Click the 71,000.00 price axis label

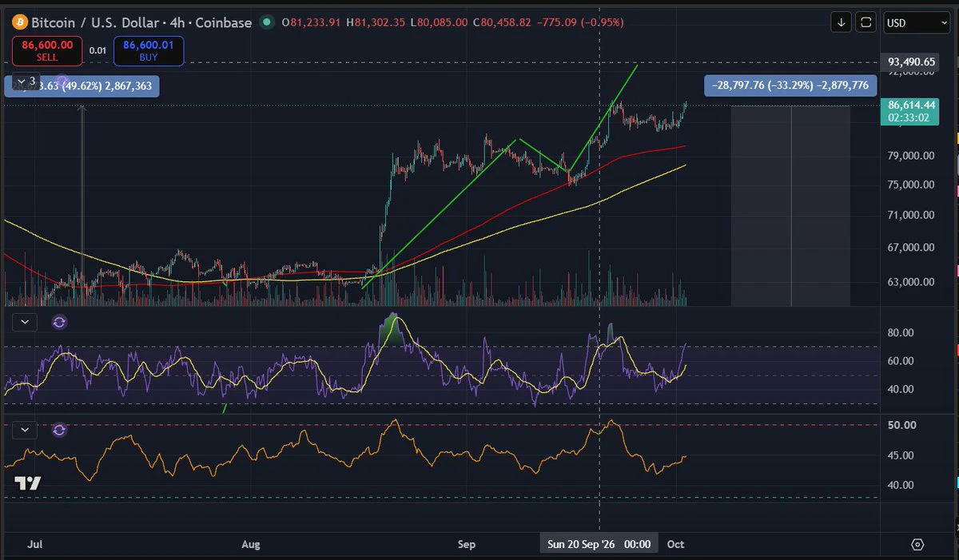(x=910, y=215)
